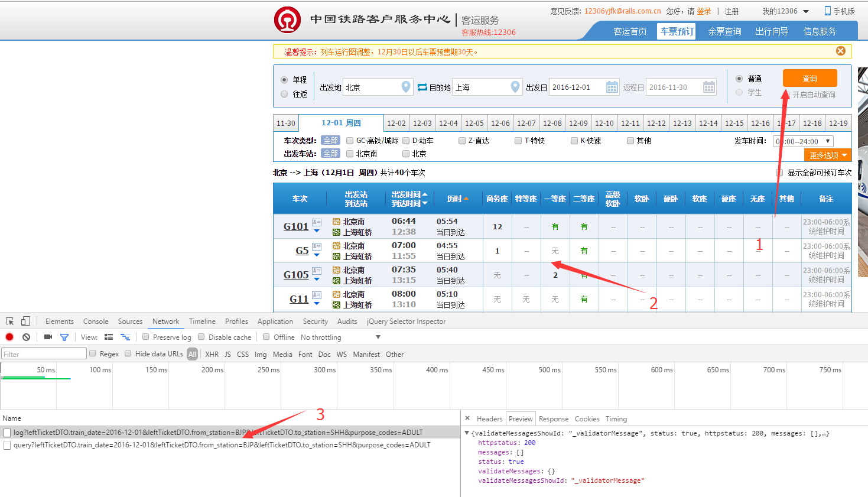Screen dimensions: 868x497
Task: Enable Offline checkbox
Action: click(266, 337)
